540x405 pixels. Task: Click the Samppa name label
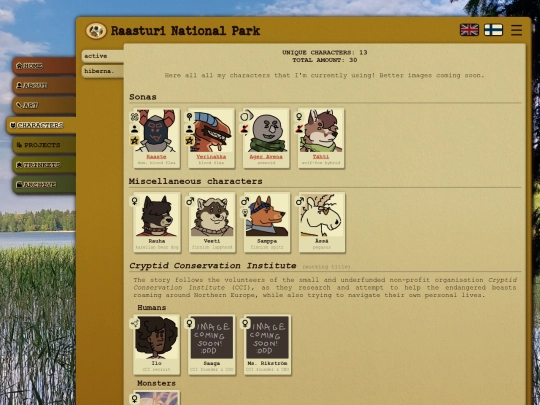coord(267,241)
